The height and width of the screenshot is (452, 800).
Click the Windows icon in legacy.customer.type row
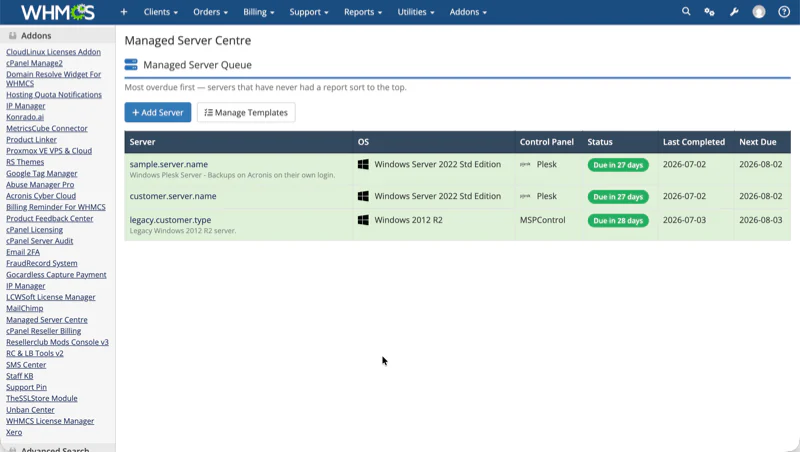pos(363,220)
